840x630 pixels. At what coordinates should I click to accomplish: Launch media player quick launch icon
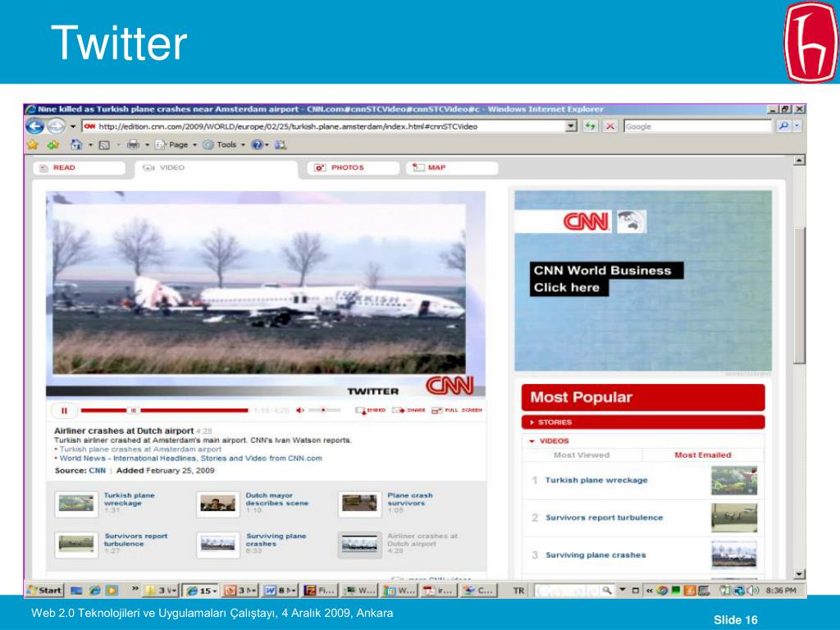click(x=112, y=591)
